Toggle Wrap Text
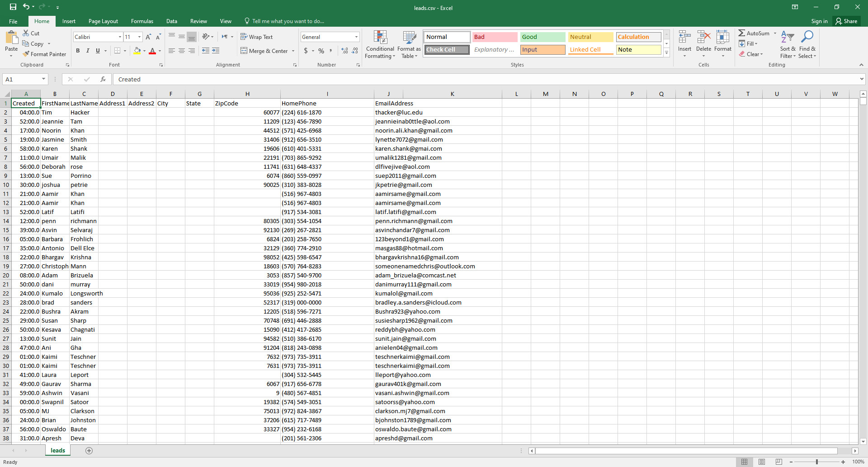The image size is (868, 467). (x=256, y=37)
